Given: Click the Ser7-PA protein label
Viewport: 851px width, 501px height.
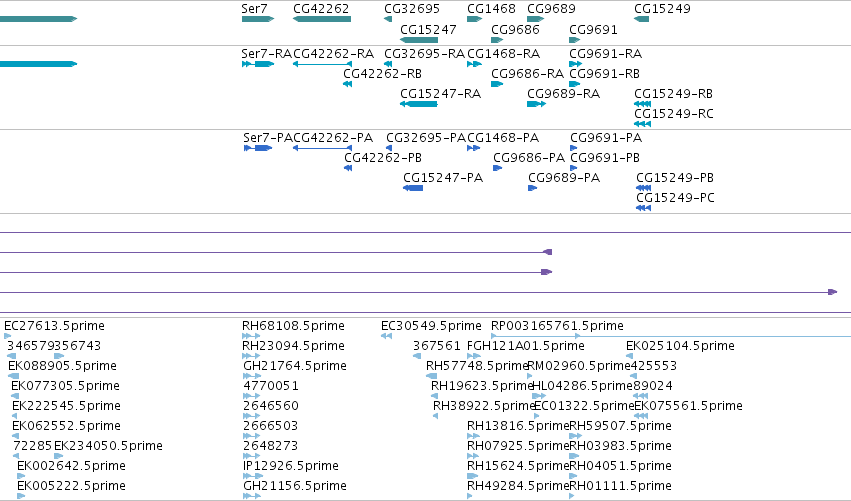Looking at the screenshot, I should [268, 138].
